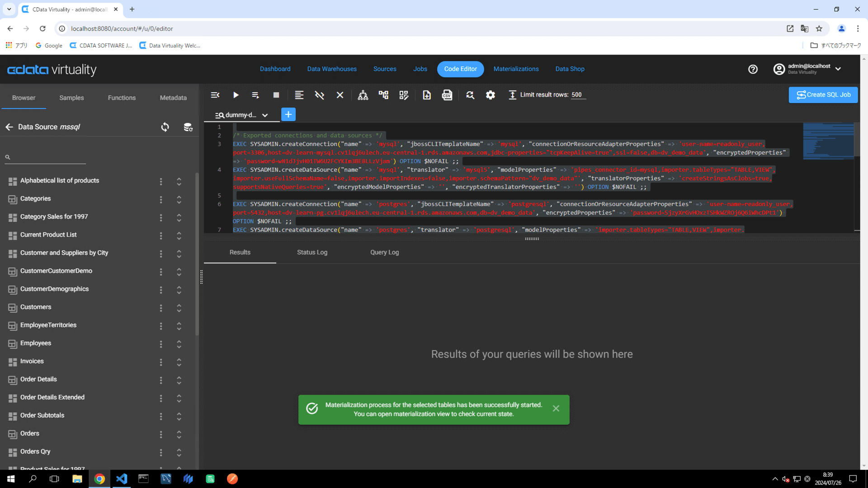Click the search and replace refresh icon
Screen dimensions: 868x488
[x=470, y=95]
